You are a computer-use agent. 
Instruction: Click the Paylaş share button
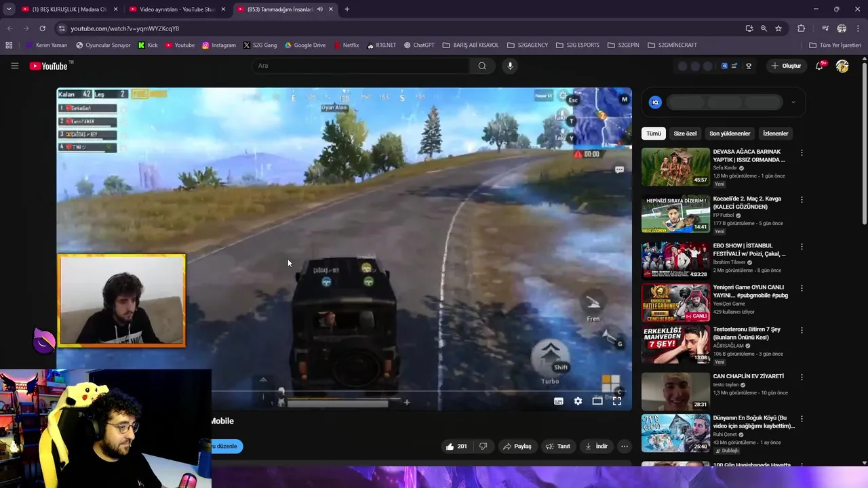[516, 446]
